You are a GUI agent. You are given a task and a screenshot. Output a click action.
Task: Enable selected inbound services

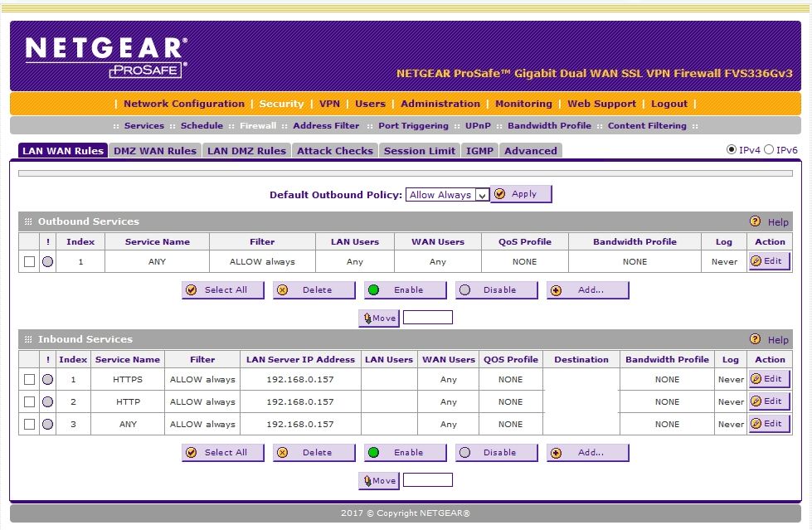tap(405, 452)
